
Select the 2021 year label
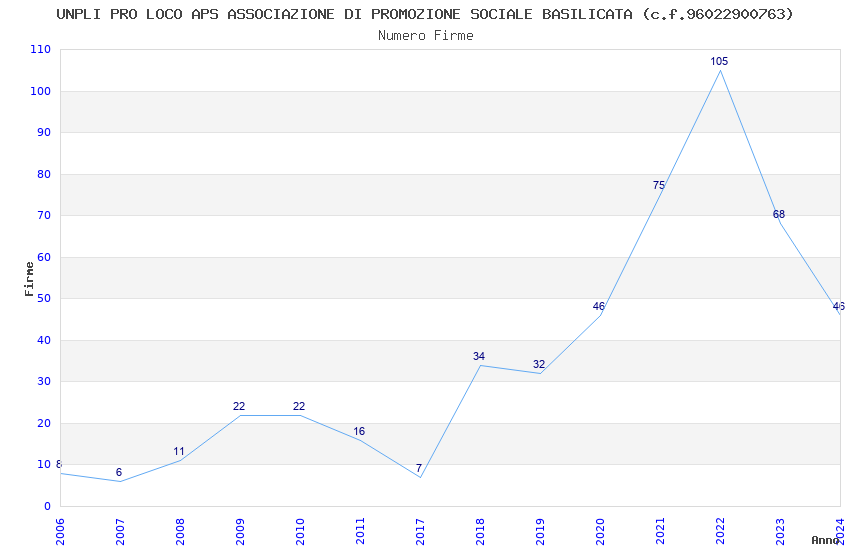(x=660, y=531)
